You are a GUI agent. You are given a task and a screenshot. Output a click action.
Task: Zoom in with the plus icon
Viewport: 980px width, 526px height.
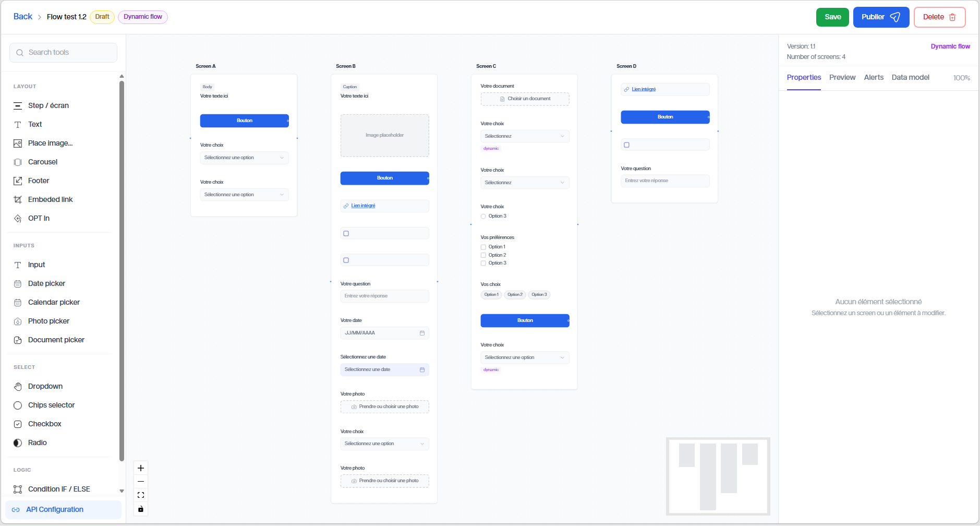pyautogui.click(x=141, y=468)
